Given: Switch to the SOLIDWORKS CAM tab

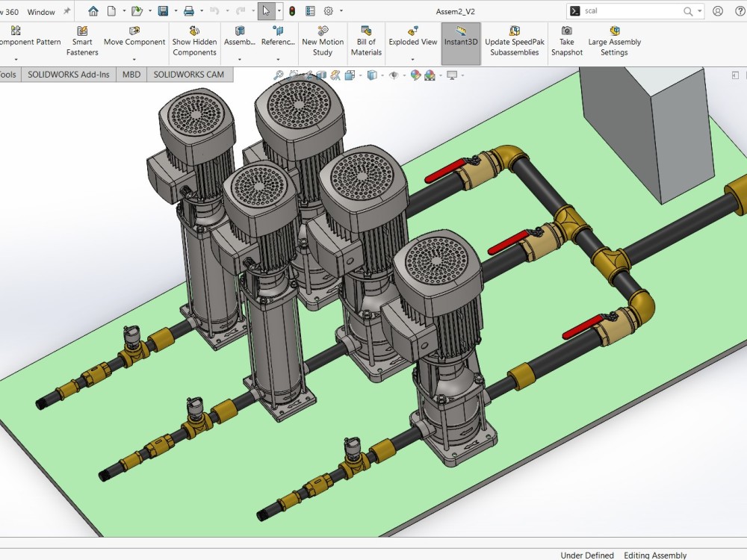Looking at the screenshot, I should (x=189, y=75).
